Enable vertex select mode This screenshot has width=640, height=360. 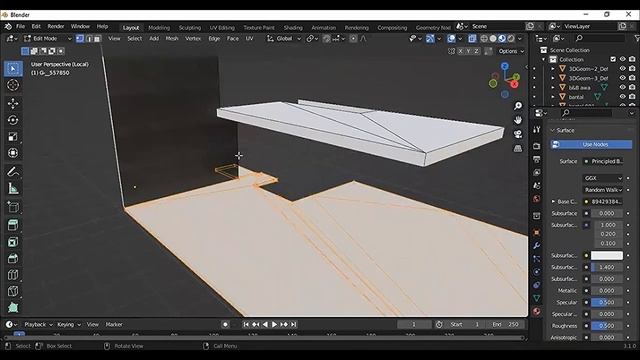pyautogui.click(x=80, y=39)
